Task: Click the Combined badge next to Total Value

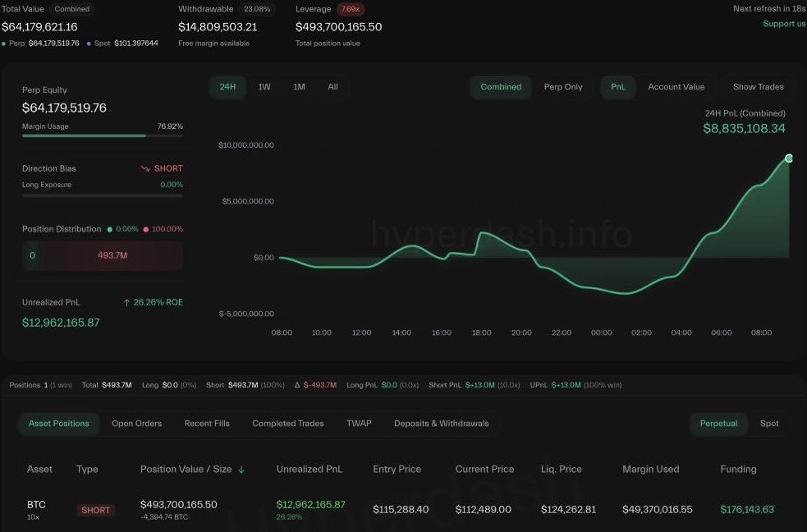Action: click(x=72, y=9)
